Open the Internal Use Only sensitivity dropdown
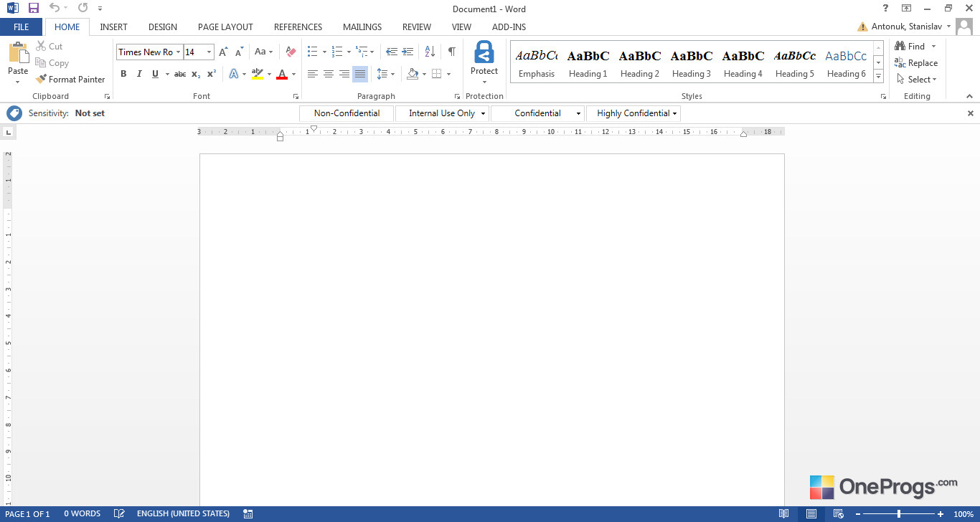This screenshot has height=522, width=980. point(484,113)
